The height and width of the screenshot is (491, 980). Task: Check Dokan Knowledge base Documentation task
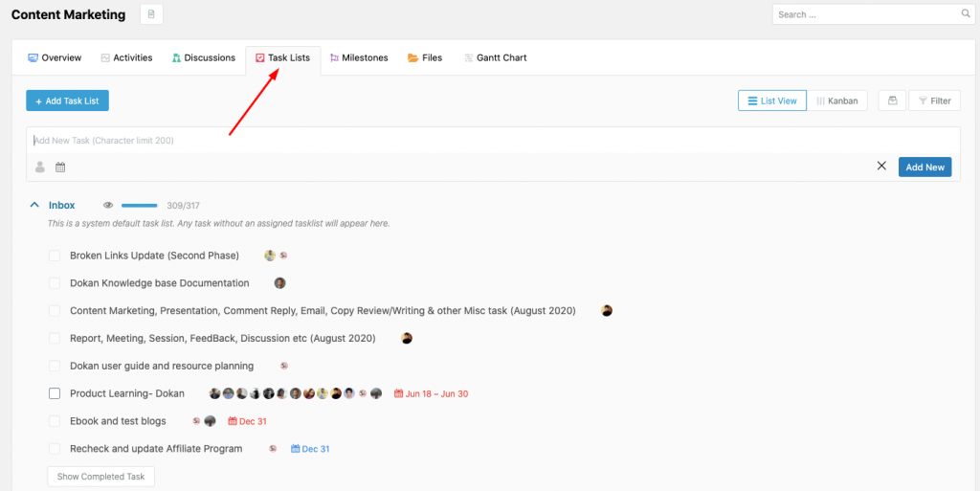(55, 283)
